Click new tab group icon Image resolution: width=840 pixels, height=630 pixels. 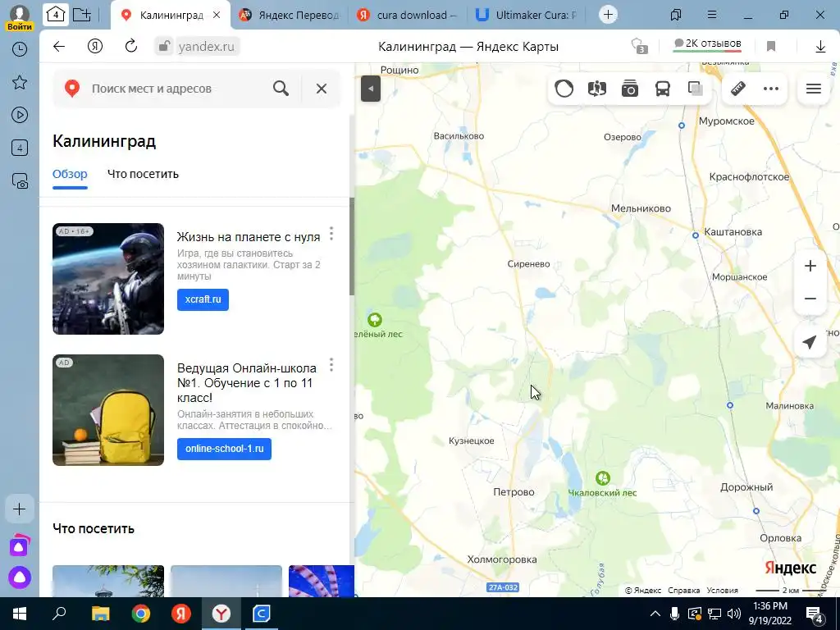point(81,15)
